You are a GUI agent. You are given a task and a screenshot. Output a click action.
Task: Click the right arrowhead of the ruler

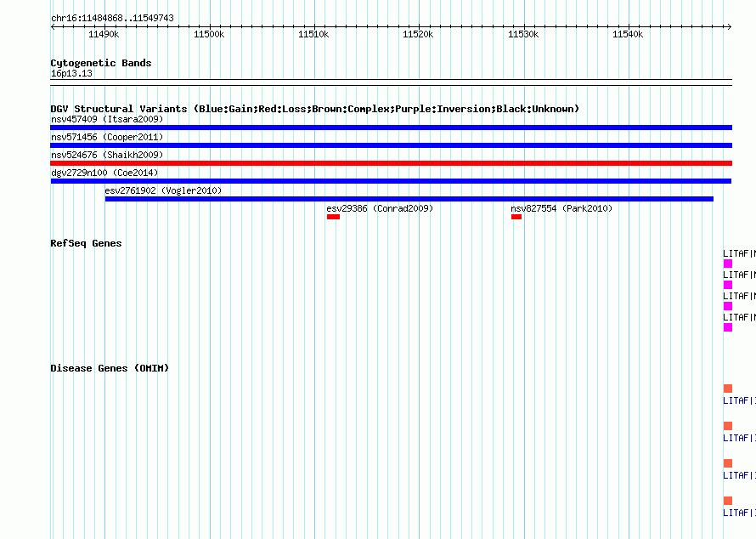click(730, 26)
